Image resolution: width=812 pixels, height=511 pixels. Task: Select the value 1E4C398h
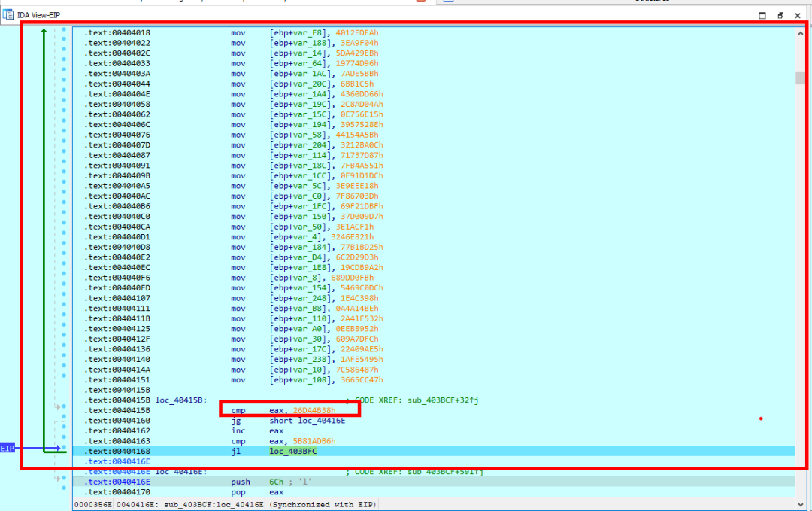(x=359, y=299)
